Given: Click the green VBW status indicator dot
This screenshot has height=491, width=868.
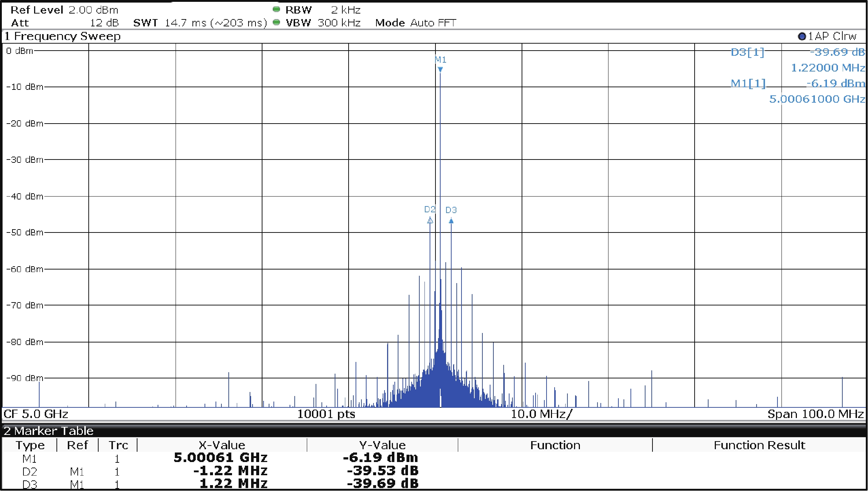Looking at the screenshot, I should pos(276,23).
